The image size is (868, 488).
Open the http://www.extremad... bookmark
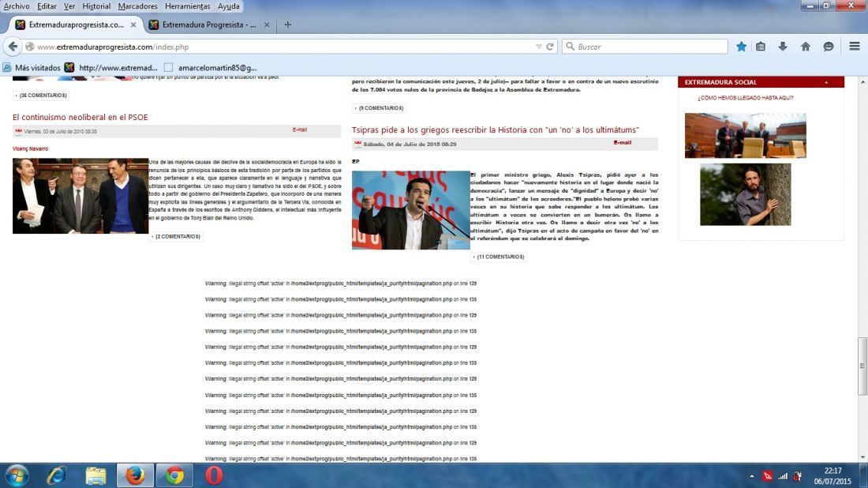[x=110, y=68]
